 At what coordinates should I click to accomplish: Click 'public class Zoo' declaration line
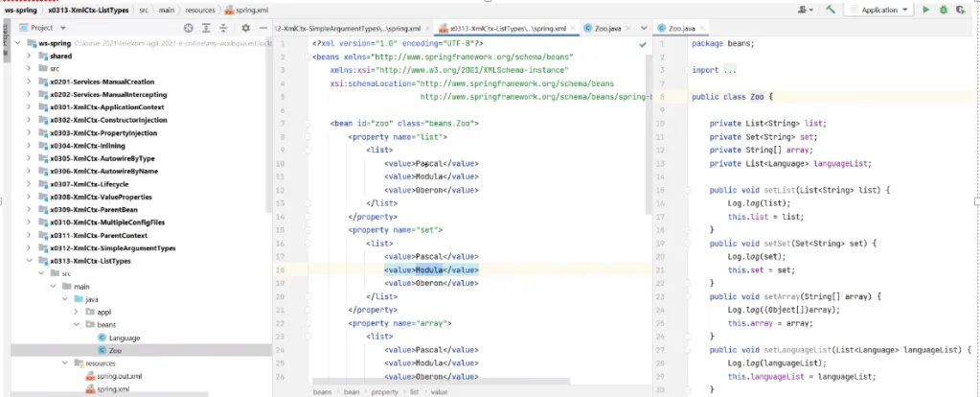[x=733, y=97]
